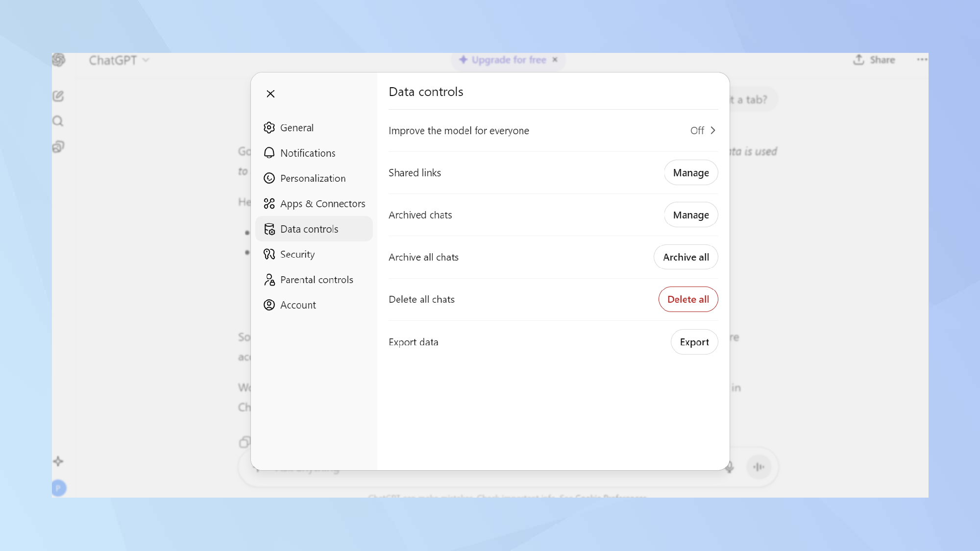Open the user profile avatar
Screen dimensions: 980x551
pos(59,488)
